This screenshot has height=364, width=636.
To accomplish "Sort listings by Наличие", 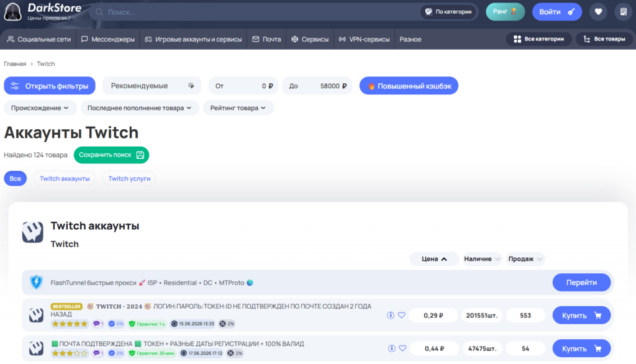I will coord(482,259).
